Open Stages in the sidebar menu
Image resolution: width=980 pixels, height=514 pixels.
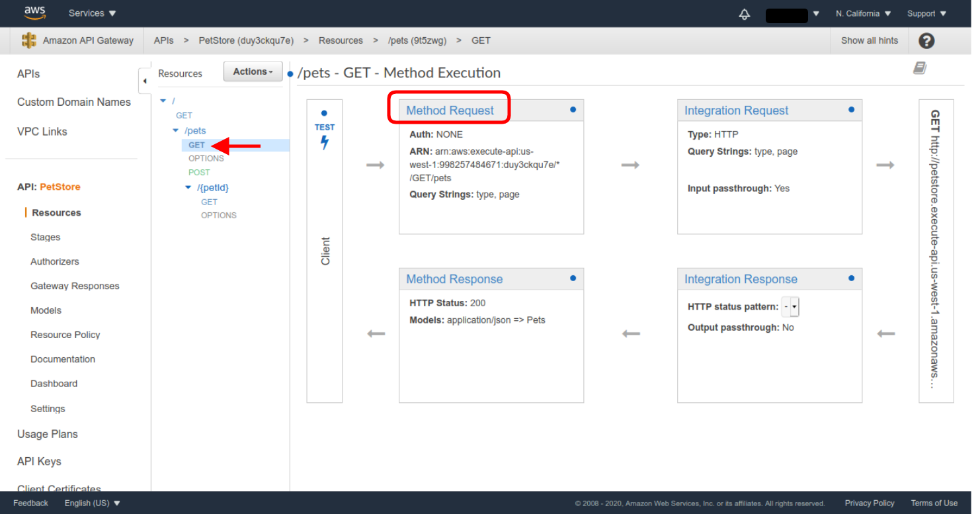tap(45, 237)
